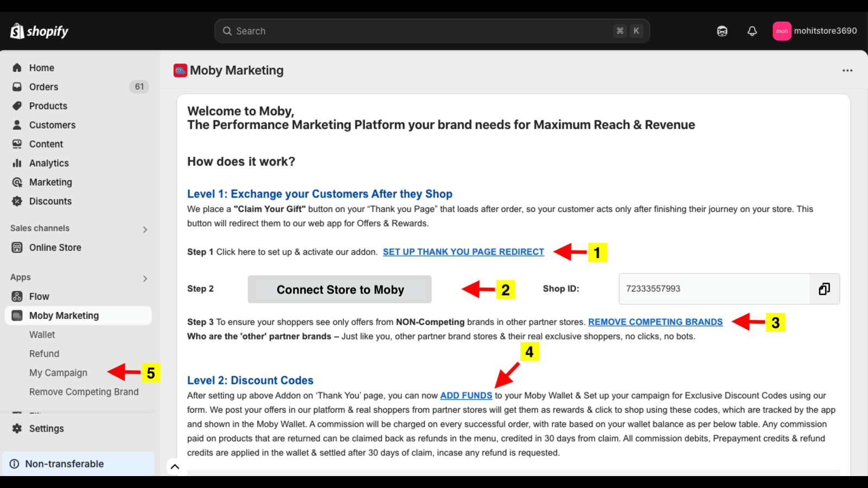This screenshot has height=488, width=868.
Task: Expand Sales channels section chevron
Action: (x=145, y=229)
